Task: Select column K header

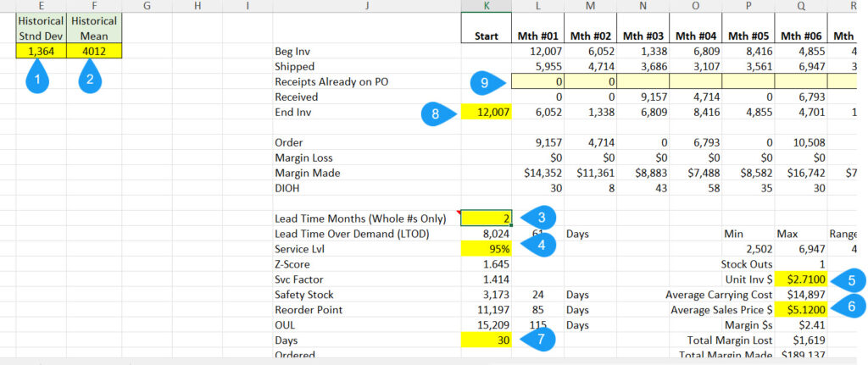Action: click(486, 6)
